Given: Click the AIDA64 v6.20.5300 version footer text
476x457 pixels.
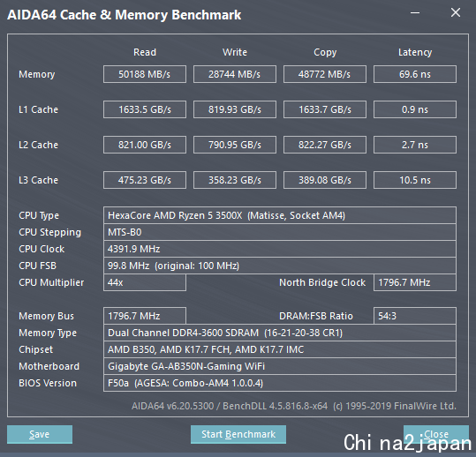Looking at the screenshot, I should pos(294,406).
